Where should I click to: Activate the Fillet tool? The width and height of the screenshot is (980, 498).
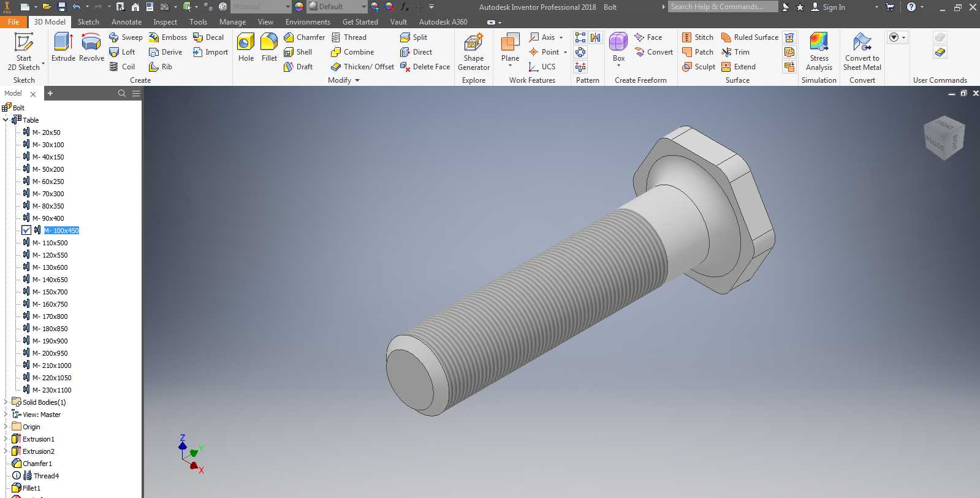click(x=269, y=47)
